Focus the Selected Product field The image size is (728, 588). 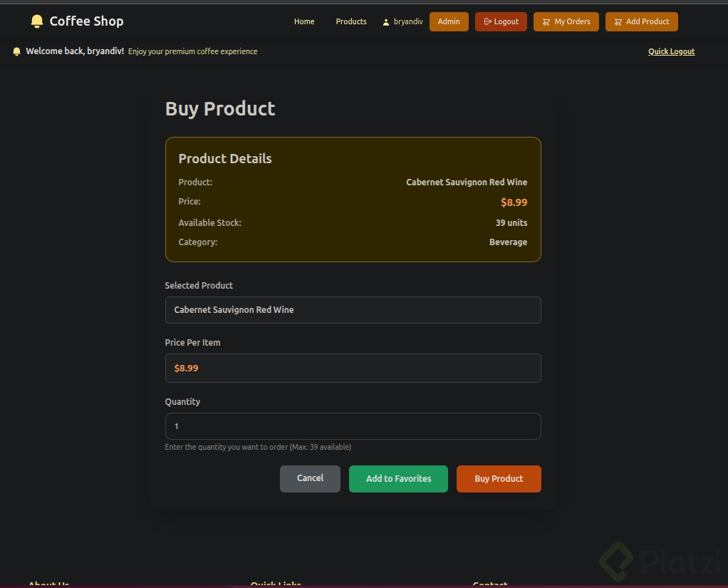click(x=353, y=310)
